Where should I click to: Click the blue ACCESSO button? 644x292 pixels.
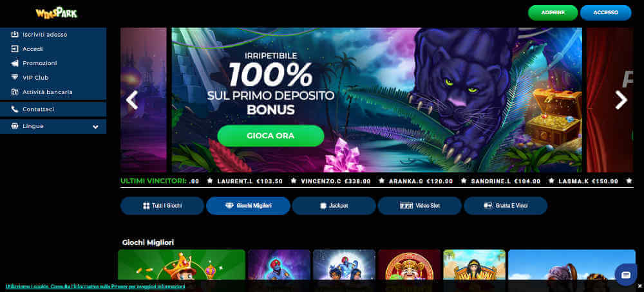(606, 13)
